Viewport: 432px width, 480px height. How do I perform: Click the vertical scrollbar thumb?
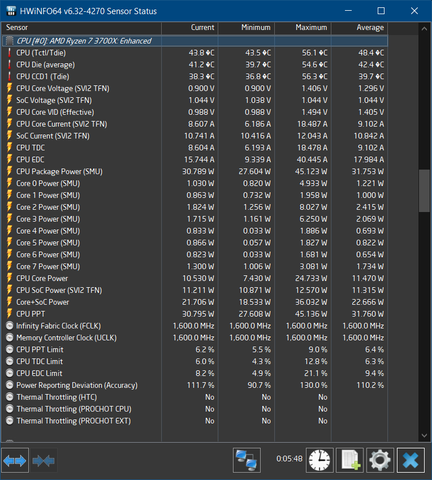[424, 191]
